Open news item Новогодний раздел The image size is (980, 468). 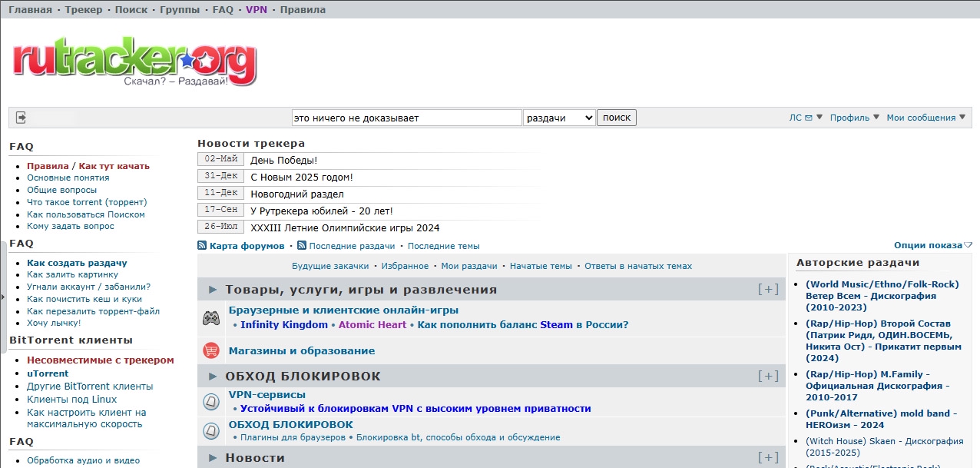point(297,194)
